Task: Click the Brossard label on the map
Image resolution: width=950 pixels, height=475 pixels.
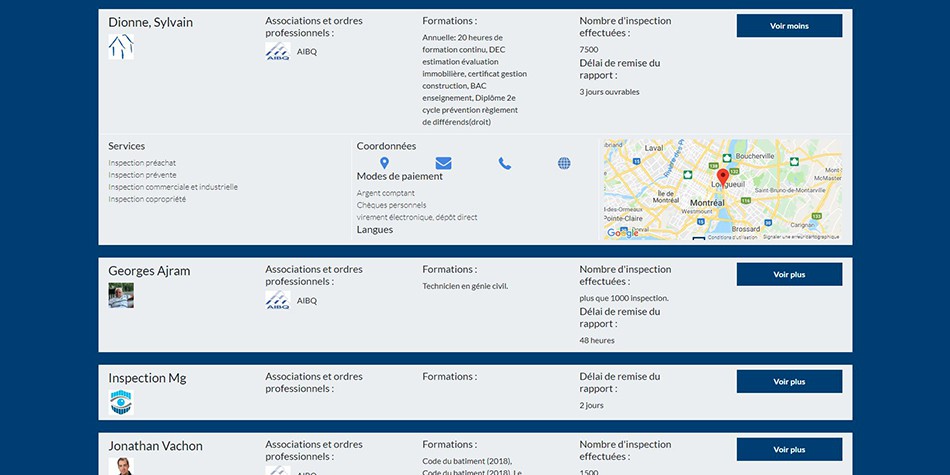Action: click(746, 229)
